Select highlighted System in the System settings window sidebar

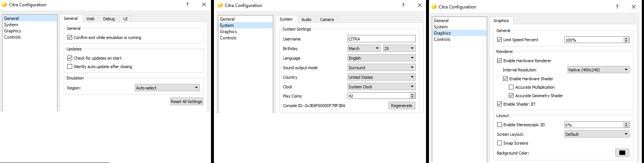click(245, 25)
